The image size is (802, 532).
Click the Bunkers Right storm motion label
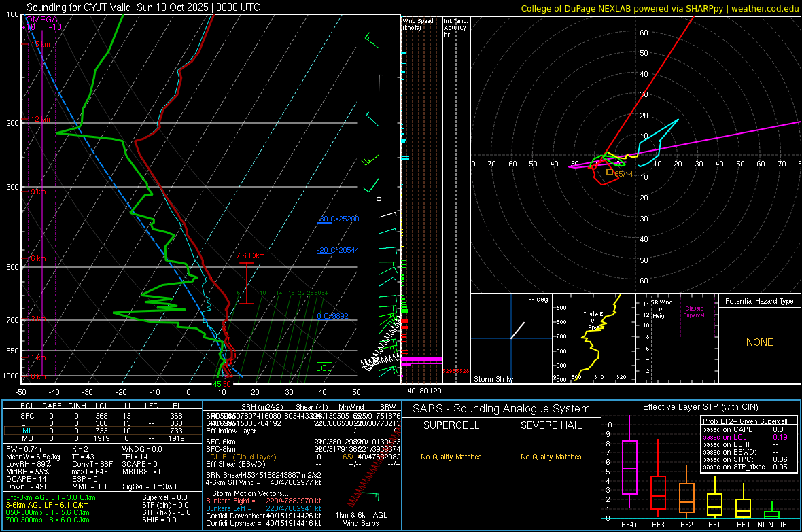[230, 501]
